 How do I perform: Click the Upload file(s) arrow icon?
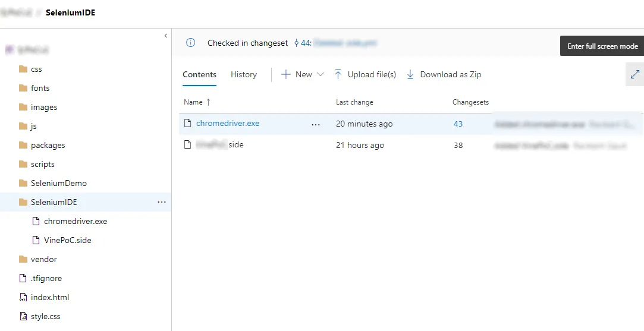338,74
